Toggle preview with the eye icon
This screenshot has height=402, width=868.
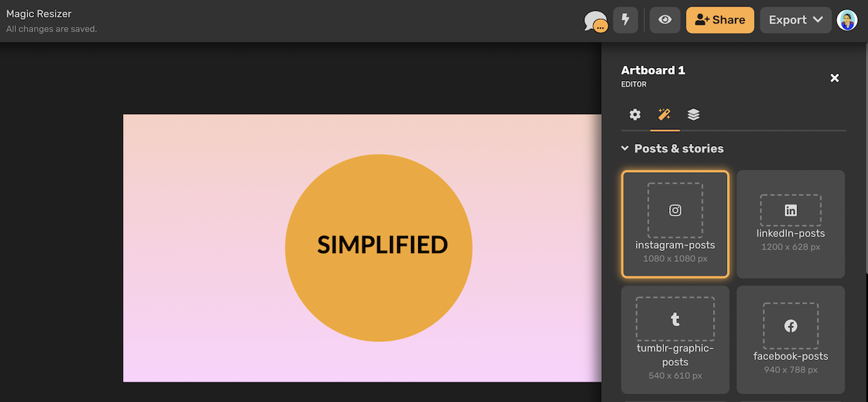tap(665, 20)
